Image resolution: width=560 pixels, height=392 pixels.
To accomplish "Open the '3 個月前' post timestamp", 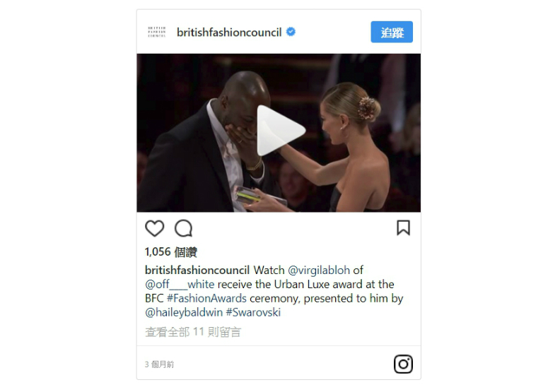I will (159, 364).
